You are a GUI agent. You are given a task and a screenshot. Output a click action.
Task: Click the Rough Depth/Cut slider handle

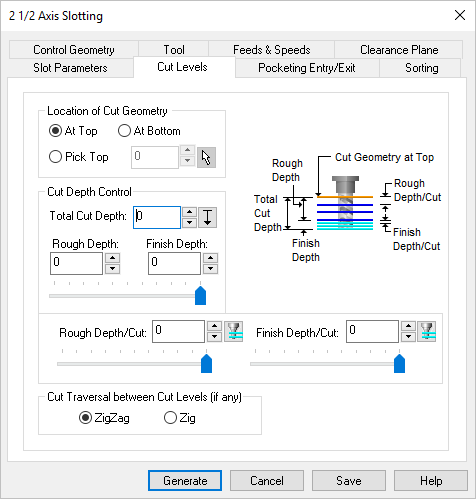pos(206,363)
